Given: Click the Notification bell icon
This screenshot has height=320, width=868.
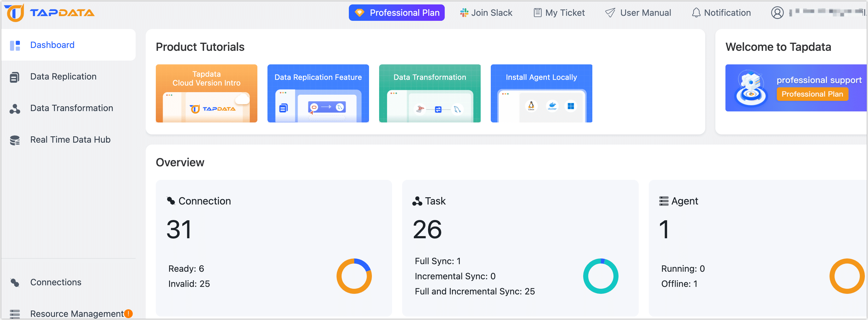Looking at the screenshot, I should tap(696, 13).
